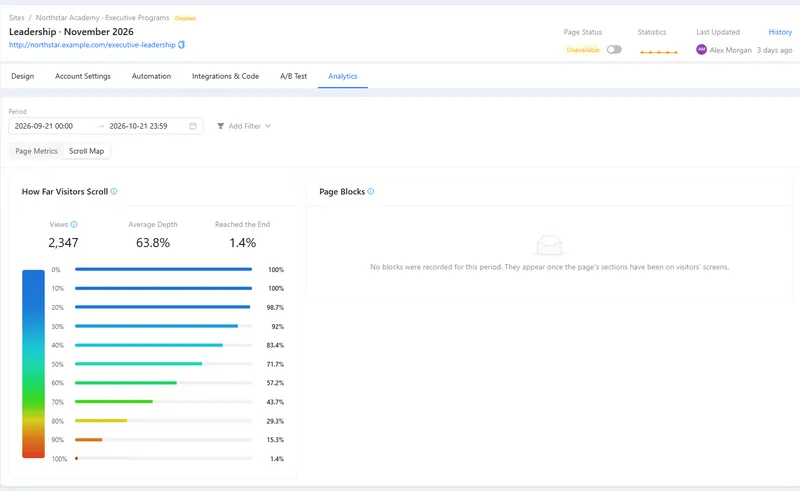Click the '3 days ago' timestamp

coord(774,50)
